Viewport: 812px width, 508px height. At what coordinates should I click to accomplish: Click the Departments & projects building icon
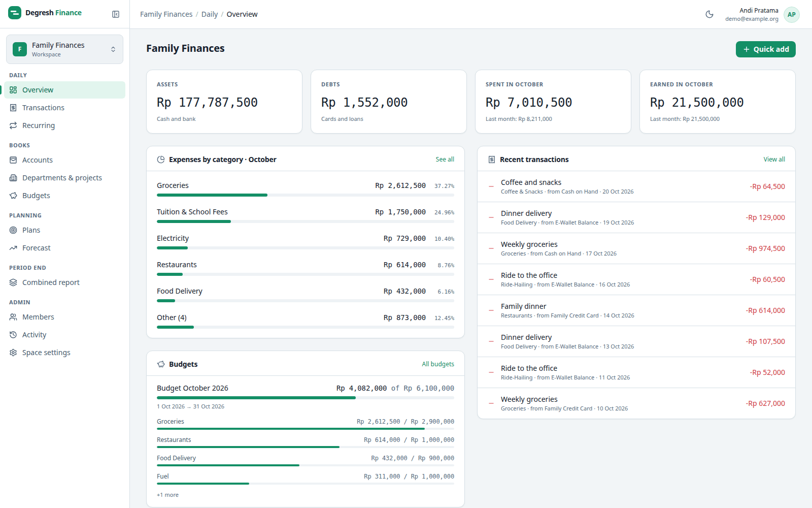(13, 178)
